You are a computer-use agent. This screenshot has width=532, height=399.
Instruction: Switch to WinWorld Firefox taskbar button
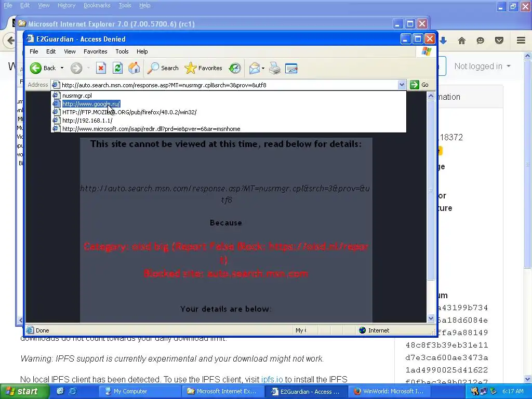coord(388,392)
